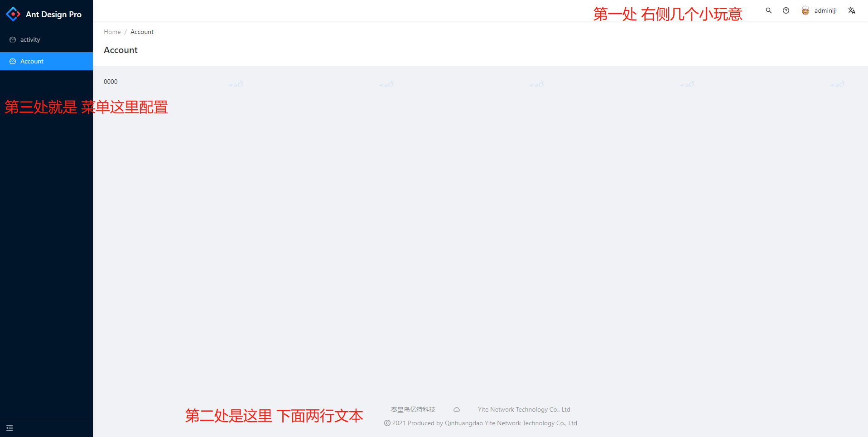Toggle the sidebar collapse control at bottom left
The image size is (868, 437).
[10, 427]
